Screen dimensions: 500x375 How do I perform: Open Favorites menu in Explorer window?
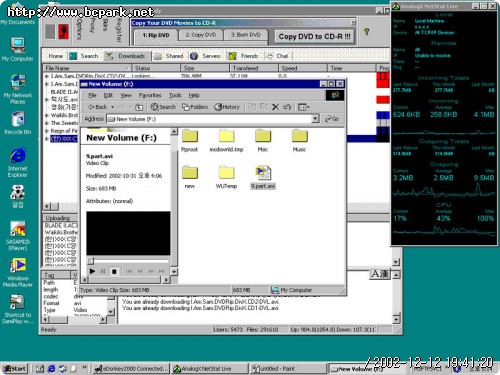pyautogui.click(x=150, y=95)
